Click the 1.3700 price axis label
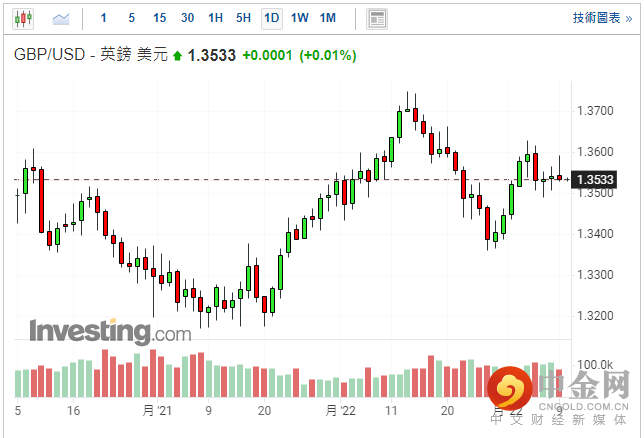This screenshot has height=438, width=644. 595,111
